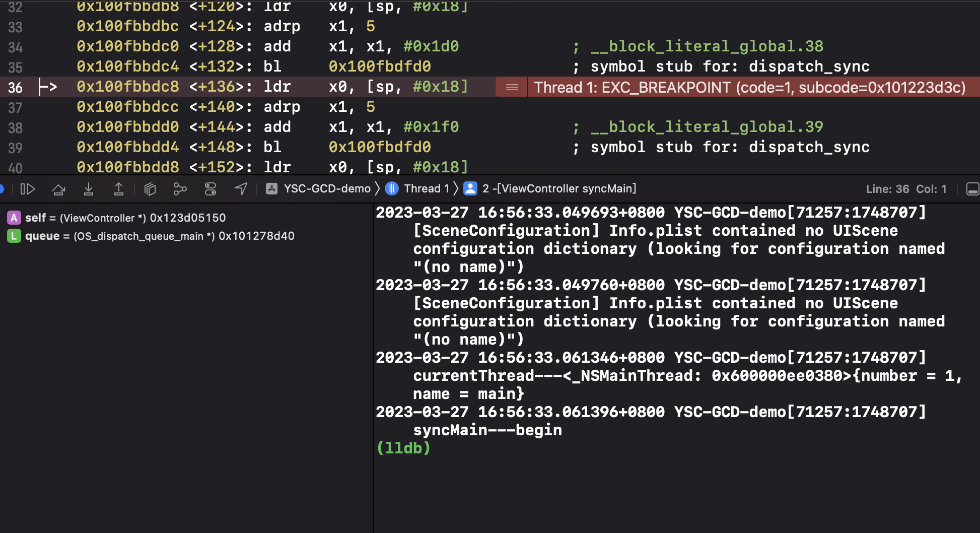980x533 pixels.
Task: Click the console timestamp 16:56:33.061396
Action: pyautogui.click(x=571, y=412)
